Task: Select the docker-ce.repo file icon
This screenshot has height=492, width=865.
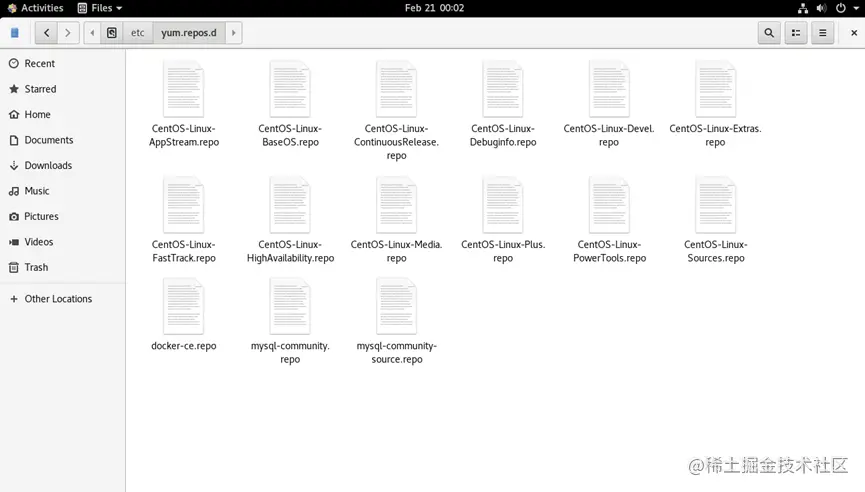Action: click(x=184, y=307)
